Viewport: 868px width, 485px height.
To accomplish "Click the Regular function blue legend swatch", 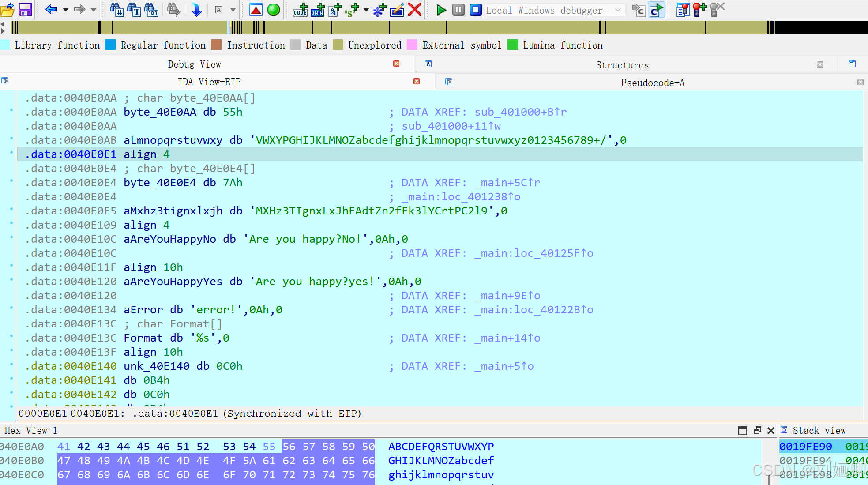I will point(110,45).
